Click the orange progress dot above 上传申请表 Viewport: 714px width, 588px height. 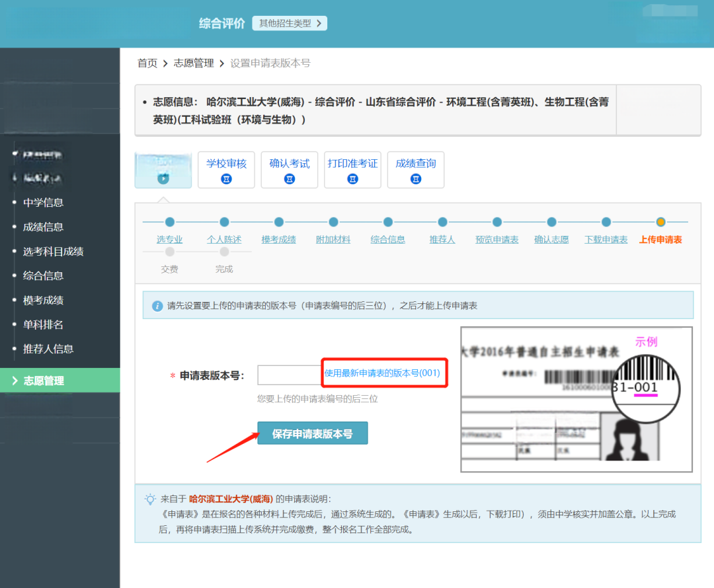660,222
